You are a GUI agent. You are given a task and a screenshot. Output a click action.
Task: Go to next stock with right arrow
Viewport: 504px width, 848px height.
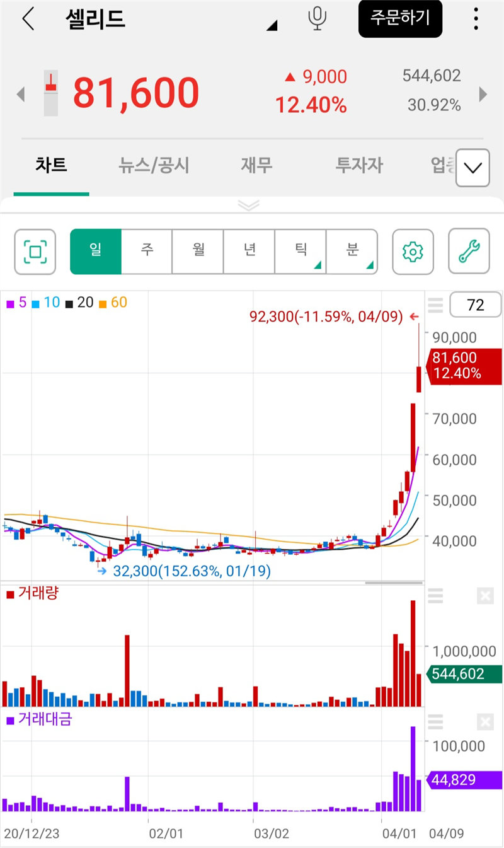[483, 95]
